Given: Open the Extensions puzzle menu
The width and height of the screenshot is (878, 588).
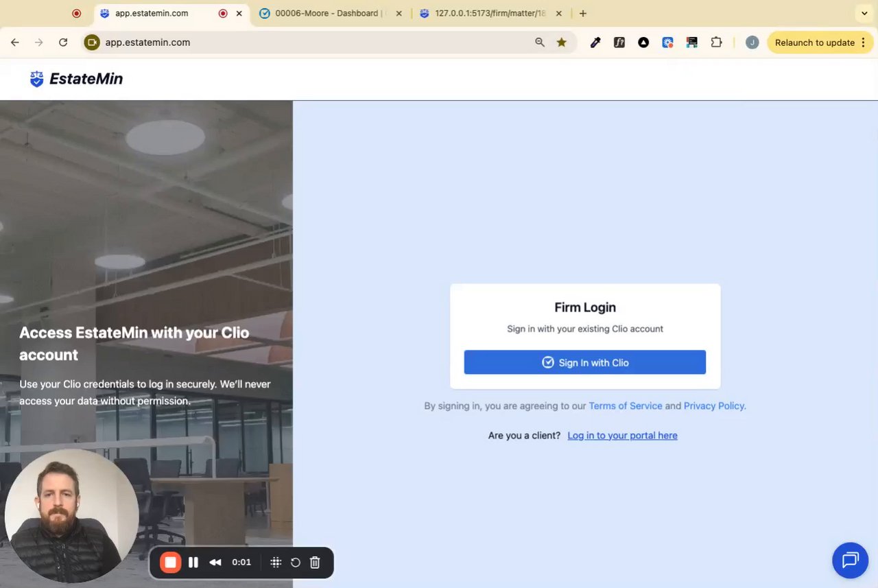Looking at the screenshot, I should (x=716, y=43).
